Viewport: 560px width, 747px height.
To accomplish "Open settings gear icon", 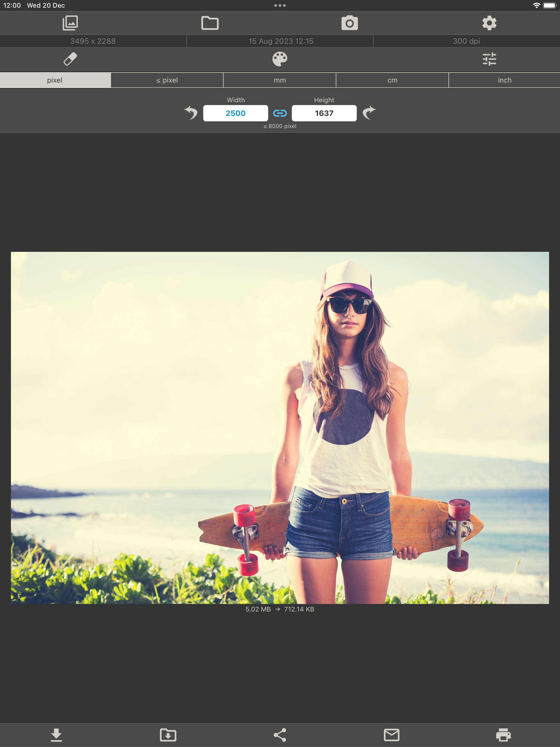I will [489, 23].
